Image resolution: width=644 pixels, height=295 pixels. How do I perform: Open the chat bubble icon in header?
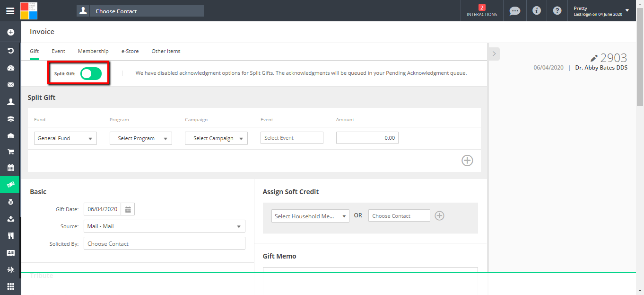[x=515, y=10]
